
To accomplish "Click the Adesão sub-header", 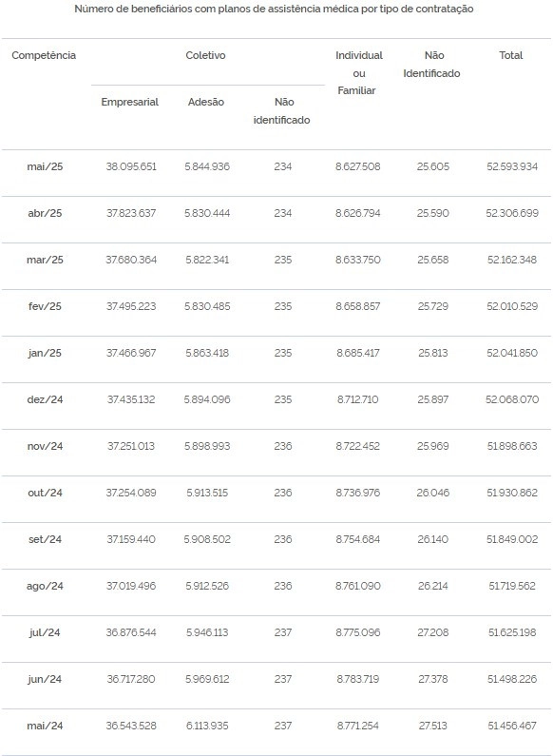I will [206, 102].
